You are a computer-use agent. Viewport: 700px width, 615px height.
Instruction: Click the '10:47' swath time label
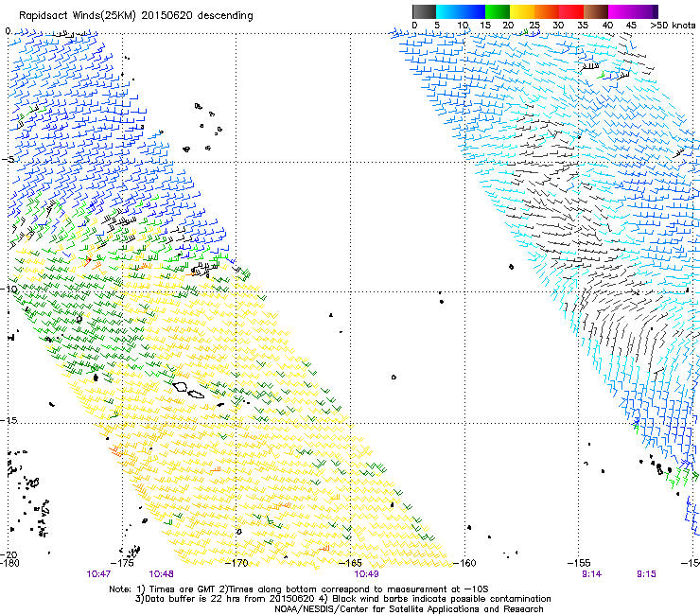tap(98, 574)
